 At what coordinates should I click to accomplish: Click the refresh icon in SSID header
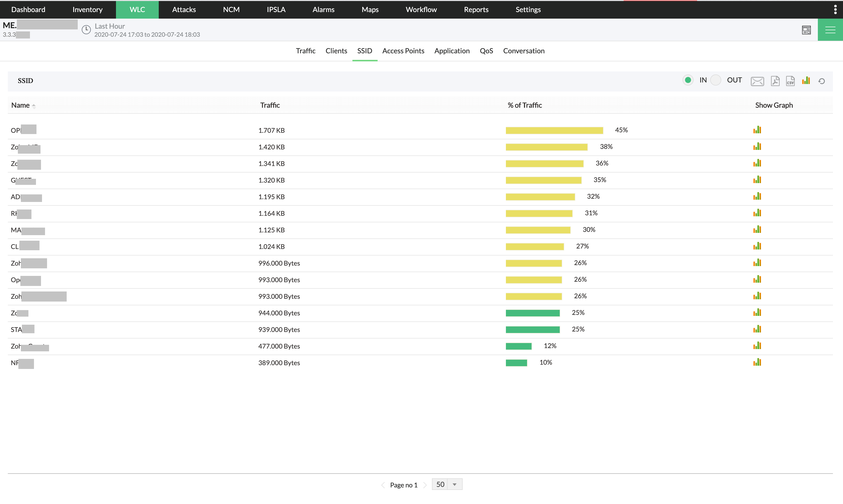[821, 81]
